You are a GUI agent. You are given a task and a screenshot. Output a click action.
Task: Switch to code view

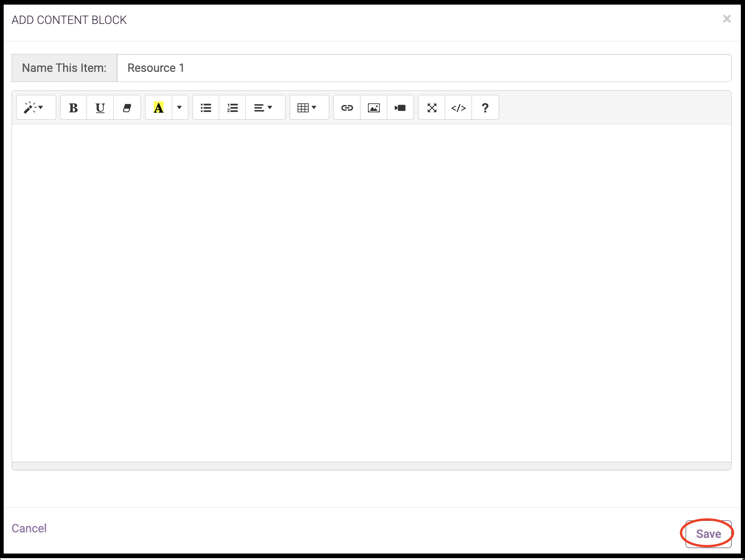click(459, 108)
